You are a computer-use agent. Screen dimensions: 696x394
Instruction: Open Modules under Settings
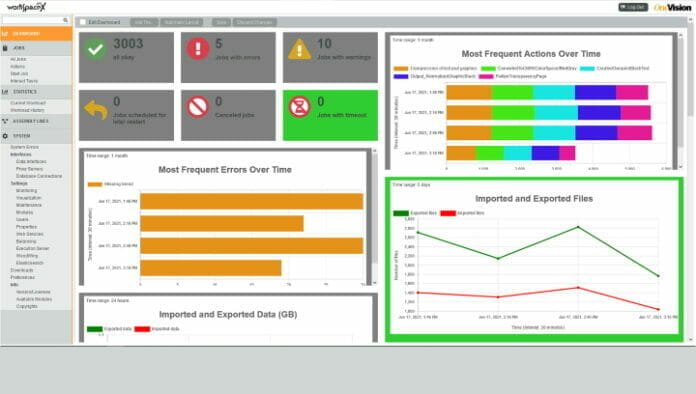tap(24, 212)
